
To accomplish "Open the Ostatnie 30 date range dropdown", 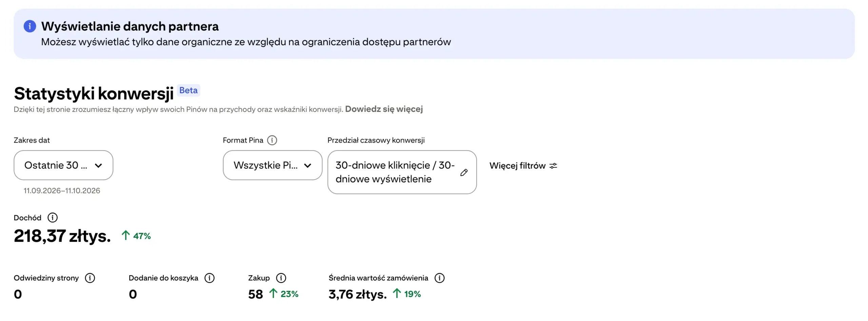I will (63, 165).
